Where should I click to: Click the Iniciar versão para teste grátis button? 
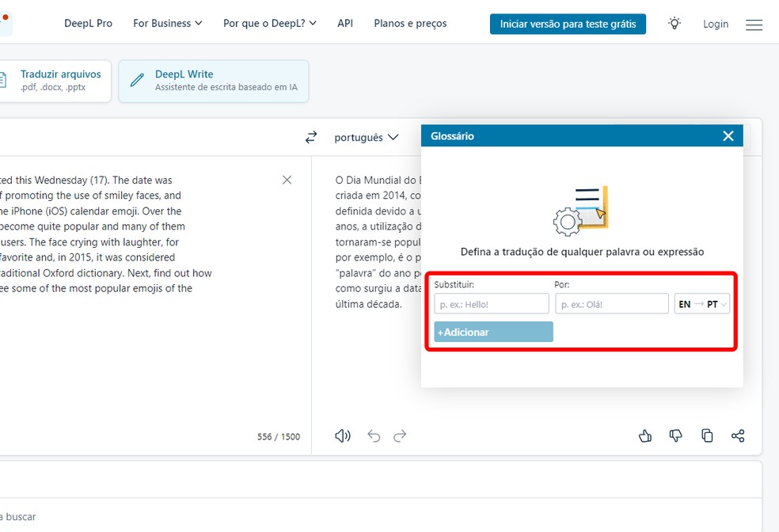[x=568, y=24]
